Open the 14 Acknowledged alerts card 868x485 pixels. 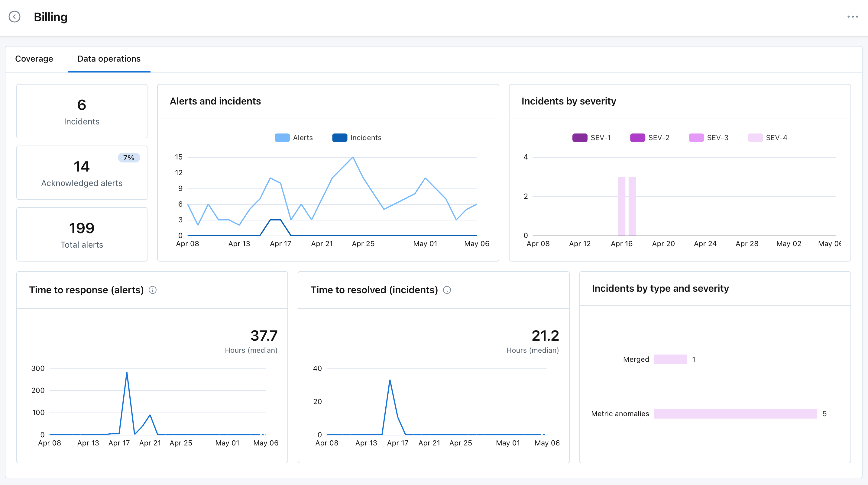(82, 173)
